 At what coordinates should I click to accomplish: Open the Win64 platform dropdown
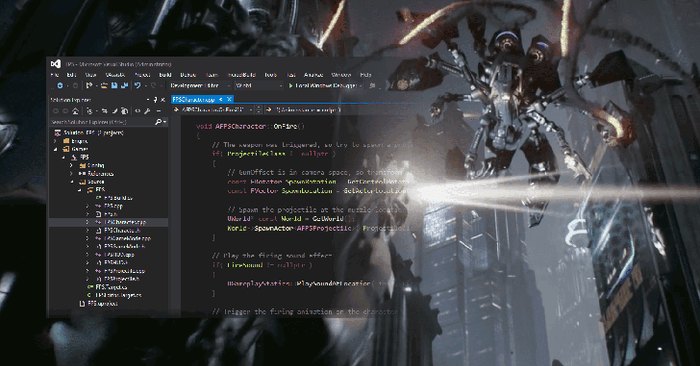pyautogui.click(x=259, y=85)
